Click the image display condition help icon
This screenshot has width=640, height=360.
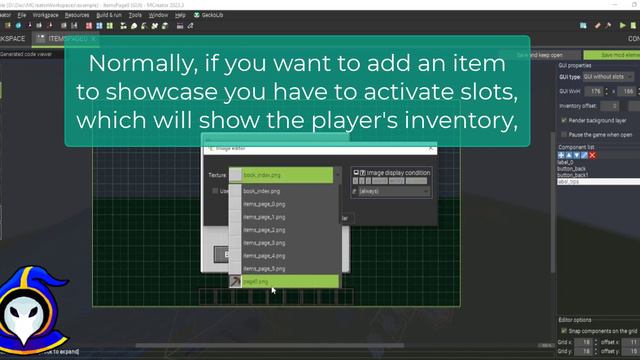[x=362, y=173]
